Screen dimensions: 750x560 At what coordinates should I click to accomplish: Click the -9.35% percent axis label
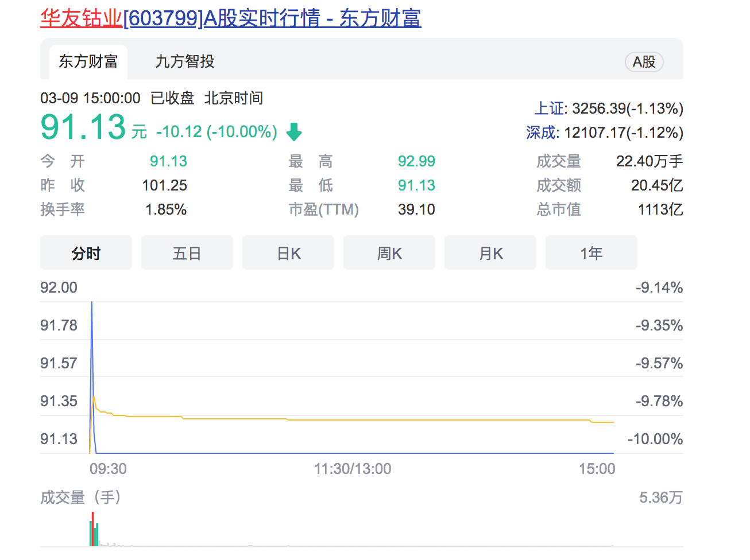point(659,325)
